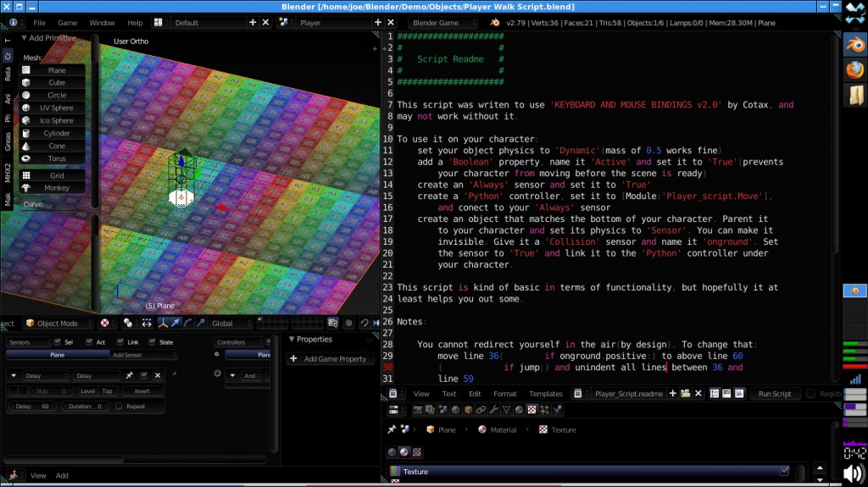Open the Object Data triangle tab
Image resolution: width=868 pixels, height=487 pixels.
coord(507,410)
